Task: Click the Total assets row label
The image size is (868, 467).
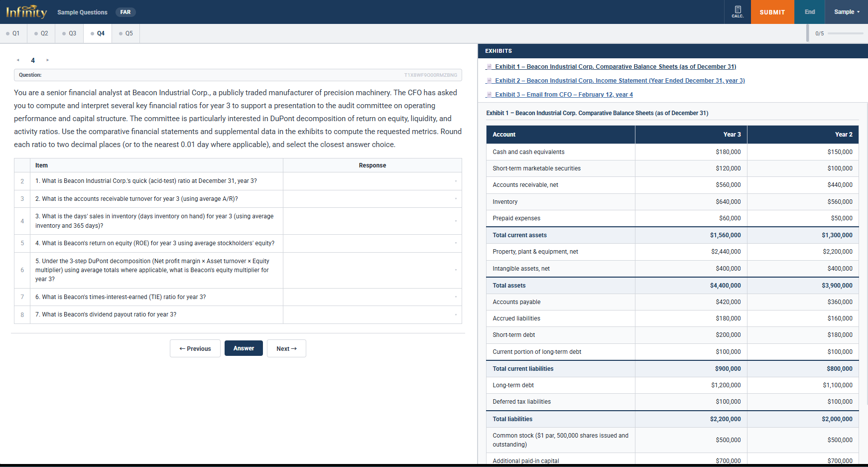Action: pyautogui.click(x=509, y=286)
